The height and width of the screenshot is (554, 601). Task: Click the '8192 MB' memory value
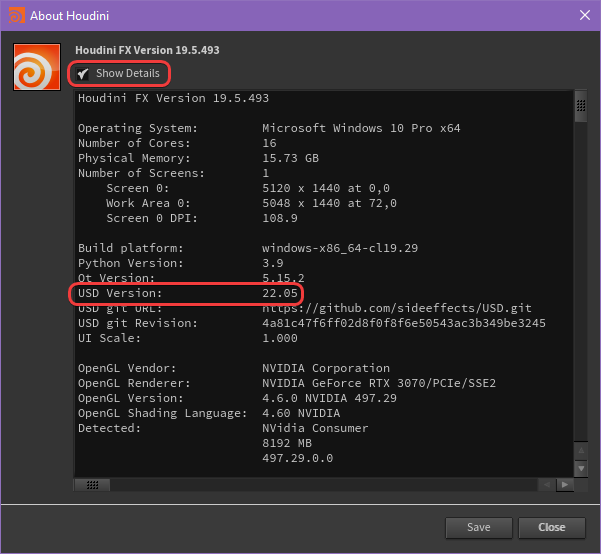point(287,443)
